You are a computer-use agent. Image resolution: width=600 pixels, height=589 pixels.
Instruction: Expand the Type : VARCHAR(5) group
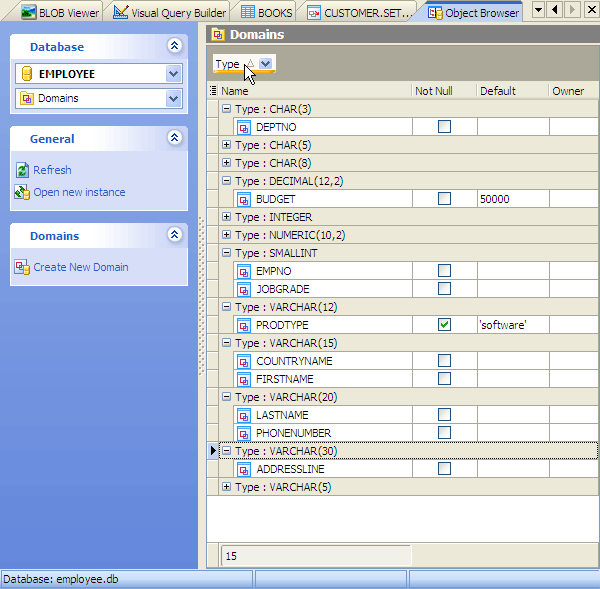click(x=227, y=487)
